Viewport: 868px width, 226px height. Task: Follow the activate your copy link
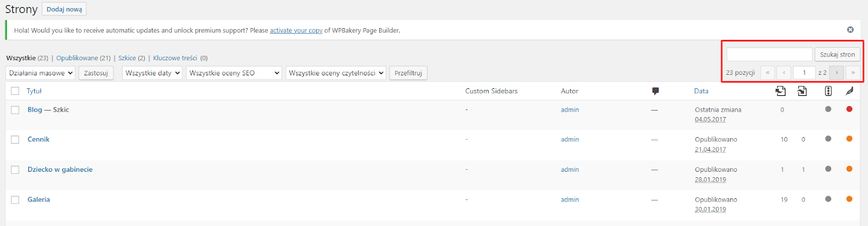click(x=296, y=30)
